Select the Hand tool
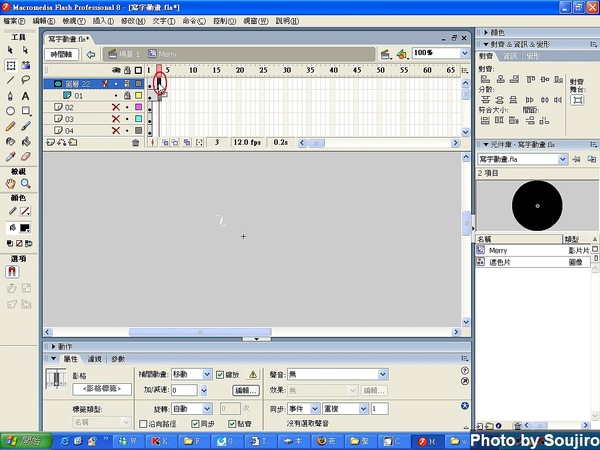Screen dimensions: 600x450 10,184
